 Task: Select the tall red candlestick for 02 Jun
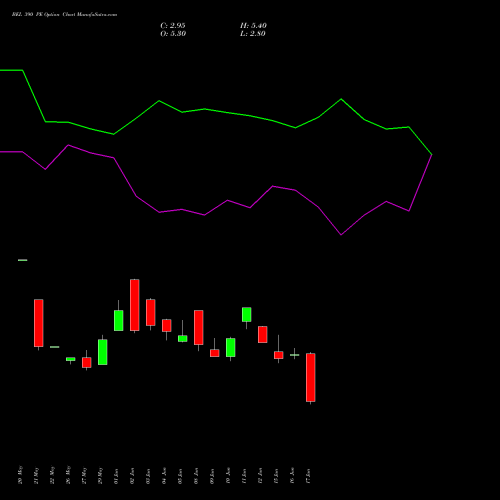(x=135, y=305)
